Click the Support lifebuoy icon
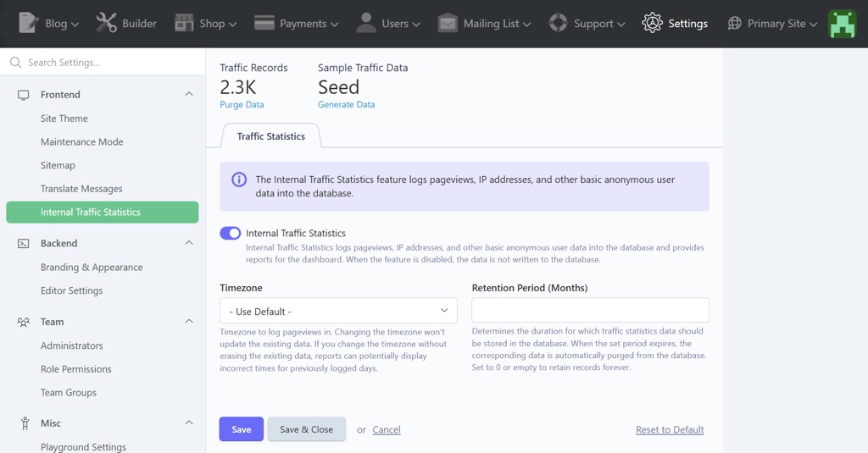This screenshot has height=453, width=868. (558, 23)
